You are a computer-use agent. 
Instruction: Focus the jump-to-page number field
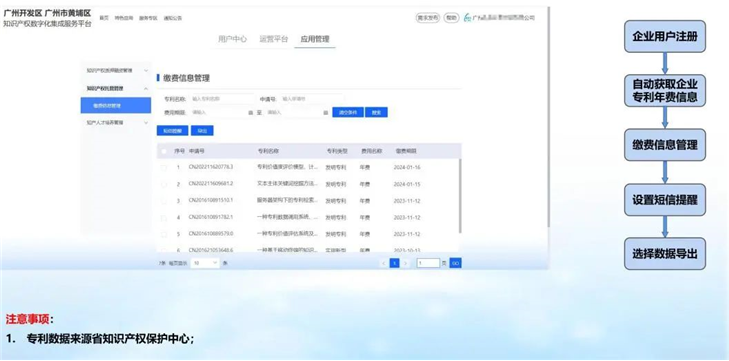[x=428, y=263]
